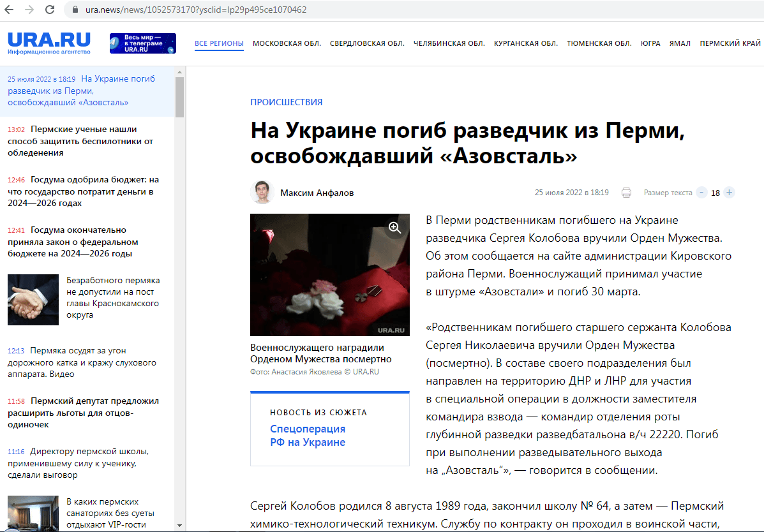Click caption 'Военнослужащего наградили Орденом Мужества посмертно'
The height and width of the screenshot is (532, 764).
[321, 353]
